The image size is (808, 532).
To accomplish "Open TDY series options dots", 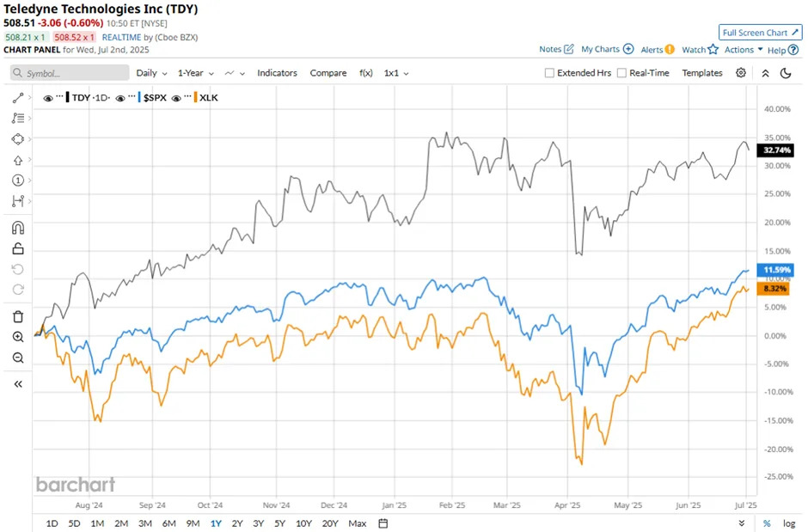I will click(59, 96).
